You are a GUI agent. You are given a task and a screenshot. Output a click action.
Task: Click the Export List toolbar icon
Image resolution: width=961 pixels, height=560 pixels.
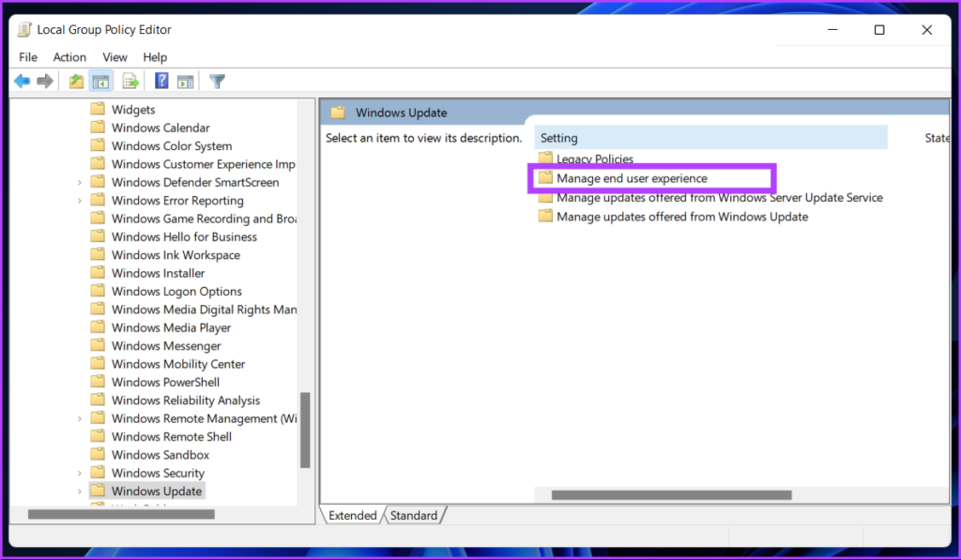click(130, 82)
